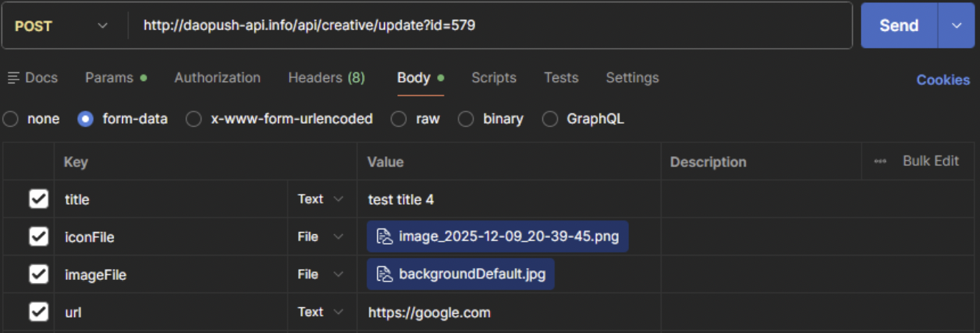Screen dimensions: 980x333
Task: Uncheck the title row checkbox
Action: (38, 199)
